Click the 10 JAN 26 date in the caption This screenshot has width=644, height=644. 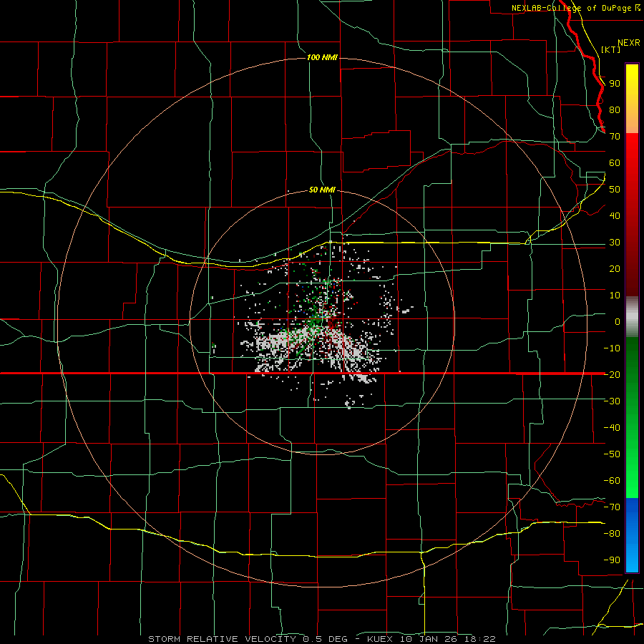[429, 639]
